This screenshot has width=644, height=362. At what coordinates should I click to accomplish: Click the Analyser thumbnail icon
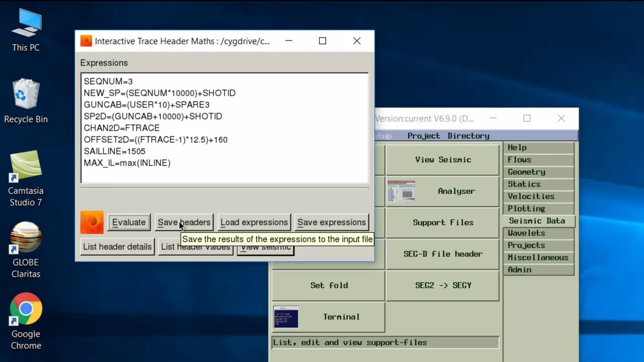tap(401, 191)
